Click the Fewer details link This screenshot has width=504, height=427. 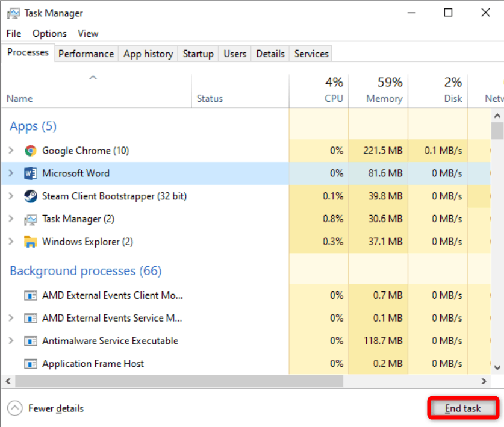pyautogui.click(x=56, y=408)
